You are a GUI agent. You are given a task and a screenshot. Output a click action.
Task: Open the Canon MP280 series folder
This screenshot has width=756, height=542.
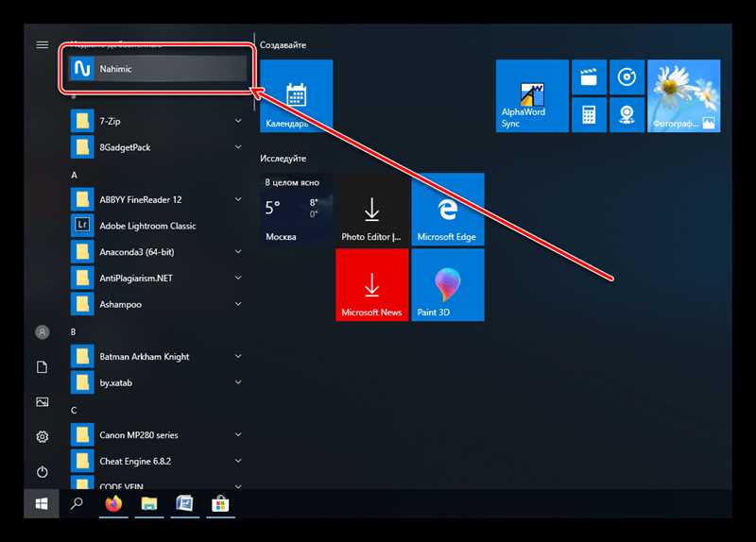coord(158,435)
